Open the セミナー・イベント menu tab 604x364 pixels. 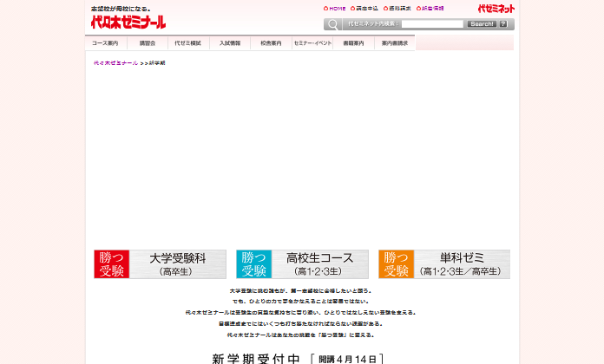[312, 43]
